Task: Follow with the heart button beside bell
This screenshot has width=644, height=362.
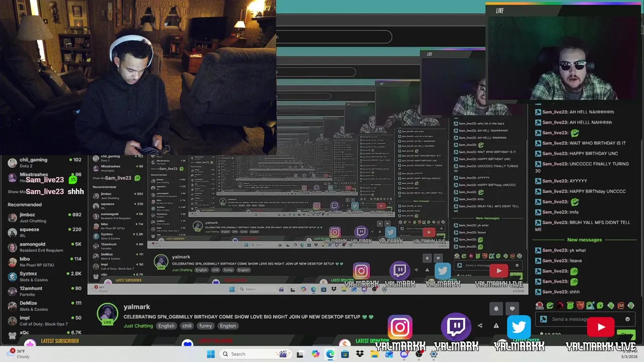Action: point(512,309)
